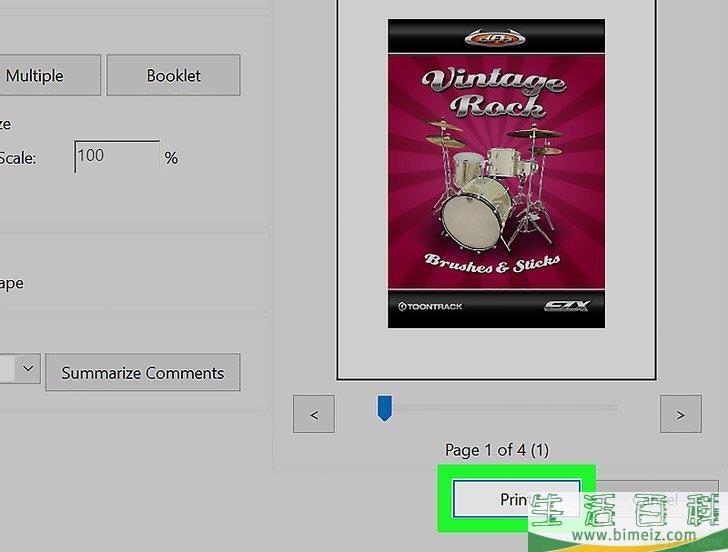Advance to next preview page
Image resolution: width=728 pixels, height=552 pixels.
click(681, 414)
